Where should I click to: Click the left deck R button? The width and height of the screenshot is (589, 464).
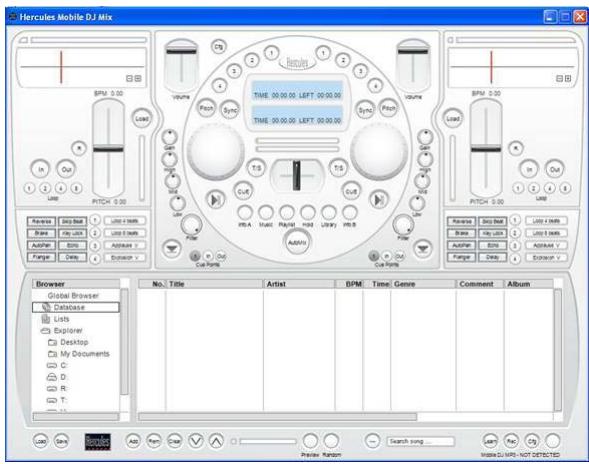[79, 148]
